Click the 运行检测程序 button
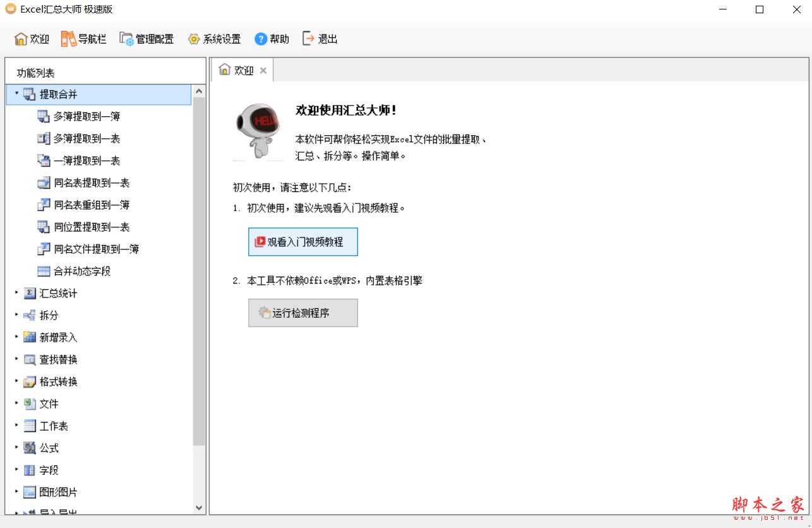 pos(303,313)
